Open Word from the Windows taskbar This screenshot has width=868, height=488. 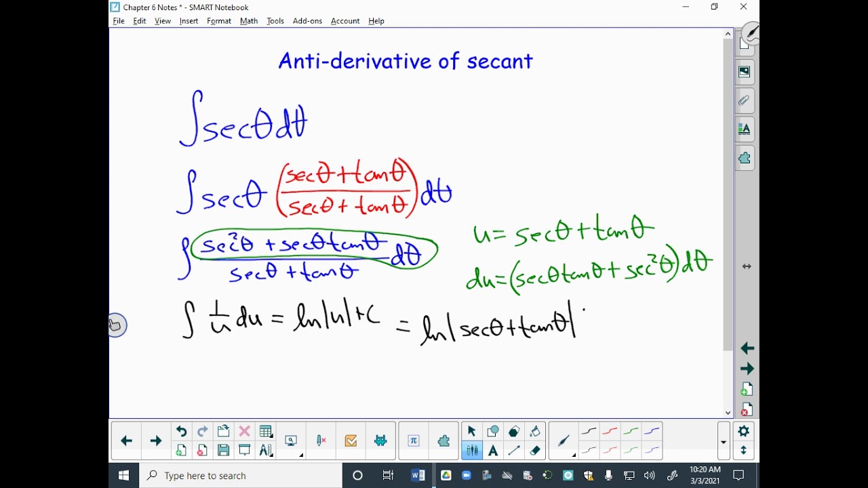pos(418,475)
